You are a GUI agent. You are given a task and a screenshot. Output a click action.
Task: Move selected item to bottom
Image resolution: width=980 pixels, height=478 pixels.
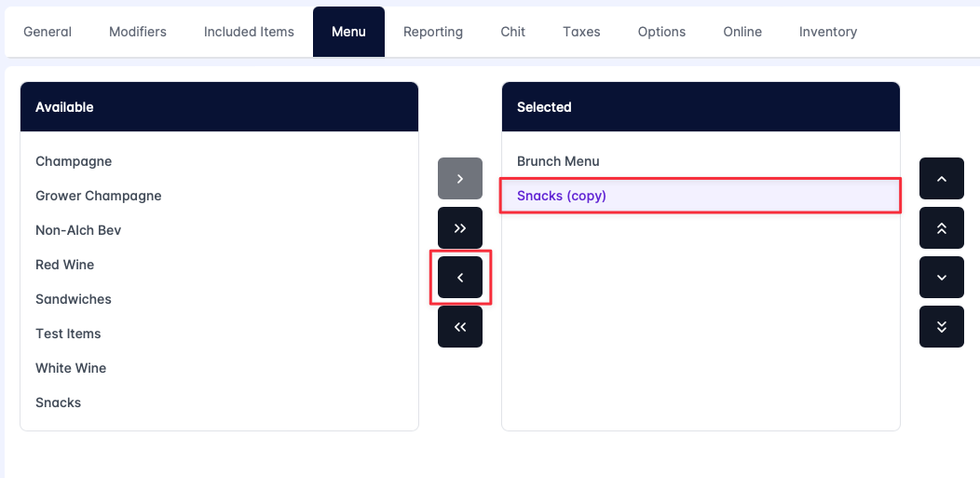[x=941, y=327]
